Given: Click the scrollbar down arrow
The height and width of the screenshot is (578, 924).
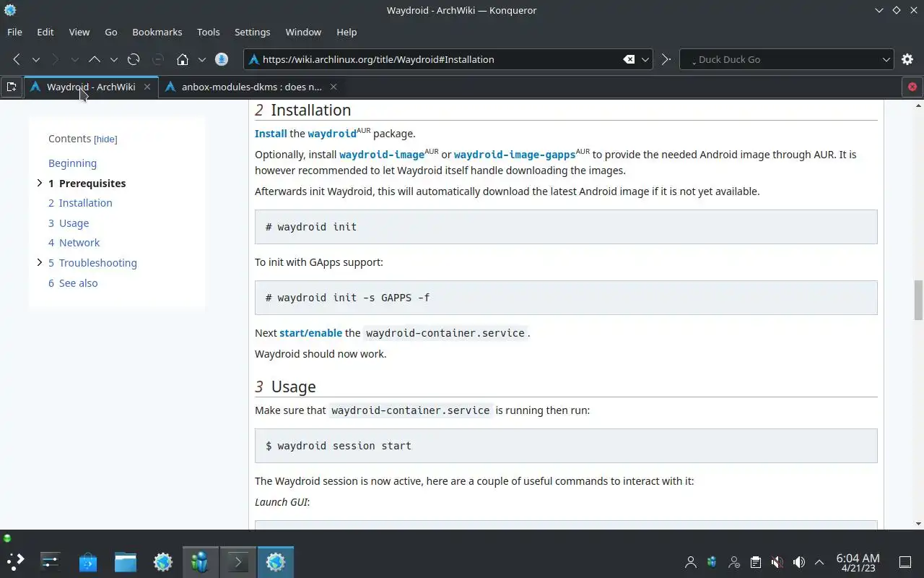Looking at the screenshot, I should click(x=918, y=524).
